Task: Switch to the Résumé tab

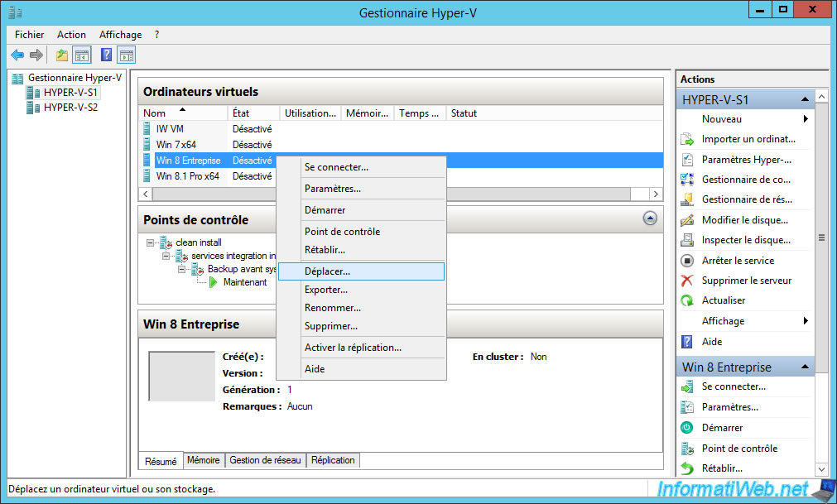Action: click(x=161, y=461)
